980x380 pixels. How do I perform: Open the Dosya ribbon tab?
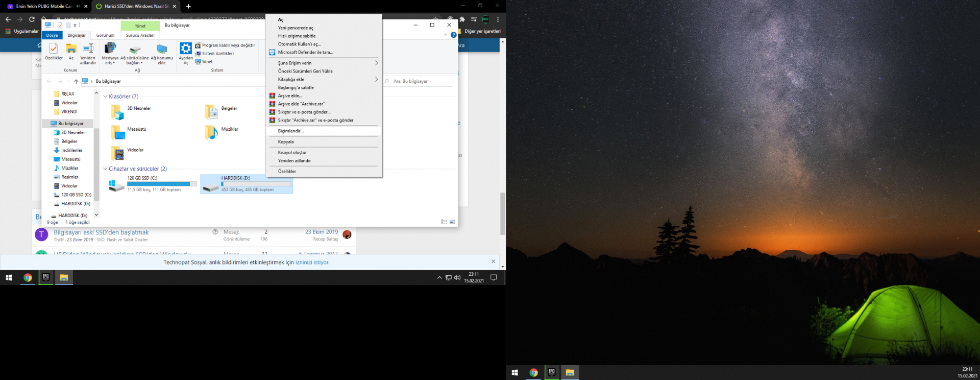[52, 35]
